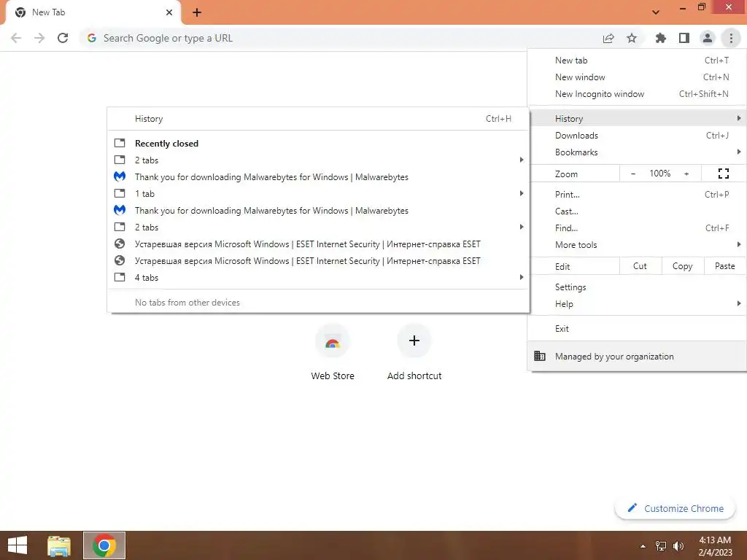Click the Windows Start button

click(x=18, y=545)
